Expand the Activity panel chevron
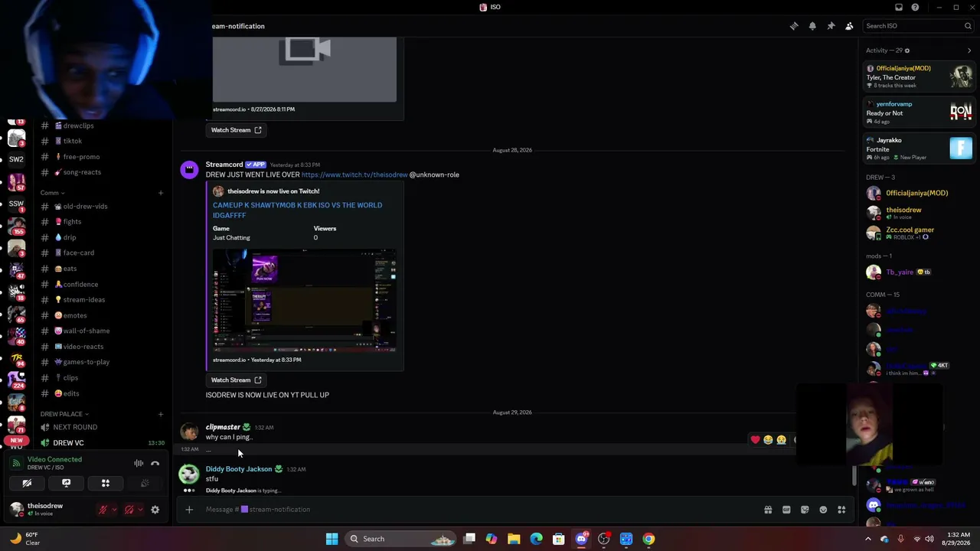 point(969,51)
